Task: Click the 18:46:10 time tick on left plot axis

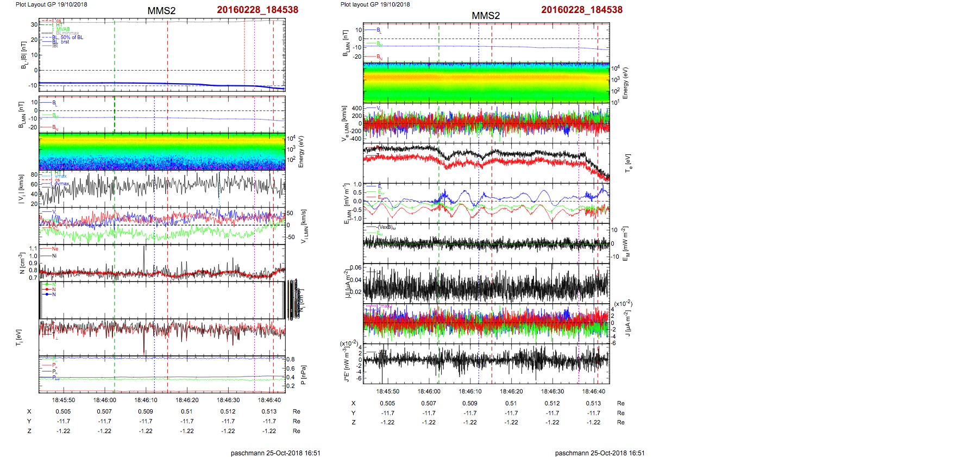Action: point(146,400)
